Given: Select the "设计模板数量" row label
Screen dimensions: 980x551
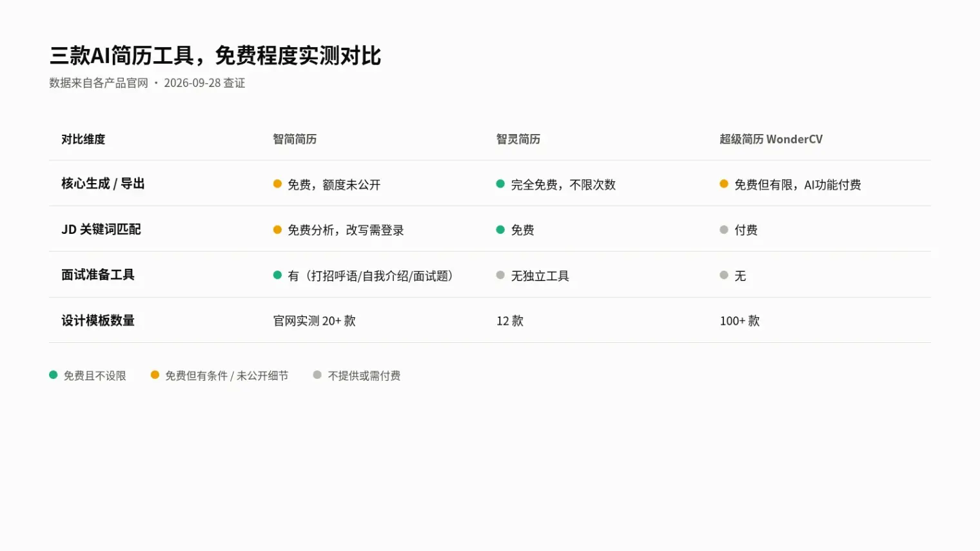Looking at the screenshot, I should (98, 320).
